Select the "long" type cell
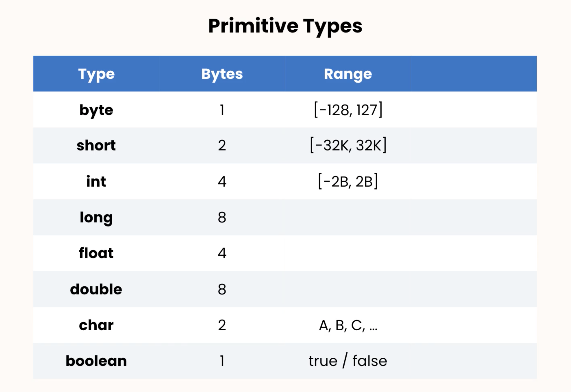Viewport: 571px width, 392px height. (x=96, y=217)
